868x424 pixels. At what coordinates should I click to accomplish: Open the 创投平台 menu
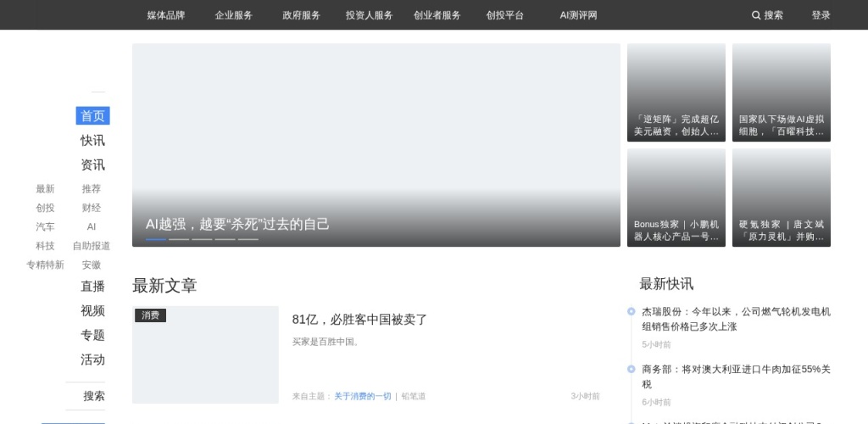tap(505, 15)
